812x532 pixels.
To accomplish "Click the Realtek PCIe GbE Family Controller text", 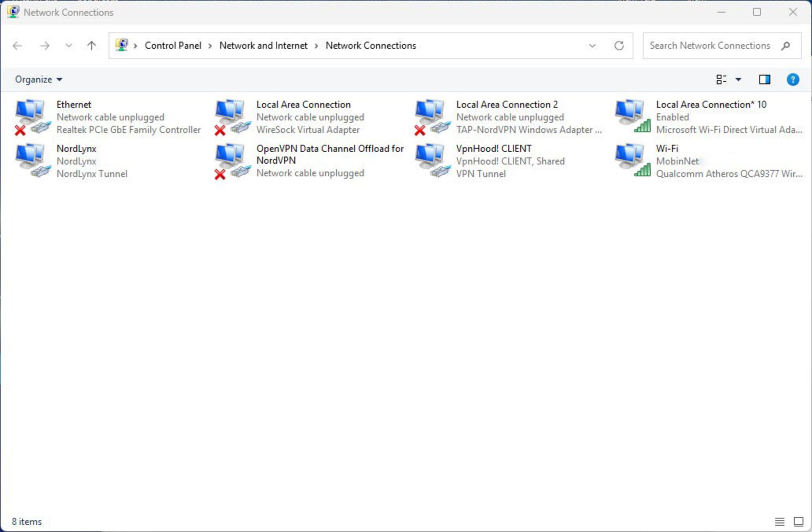I will pyautogui.click(x=129, y=130).
